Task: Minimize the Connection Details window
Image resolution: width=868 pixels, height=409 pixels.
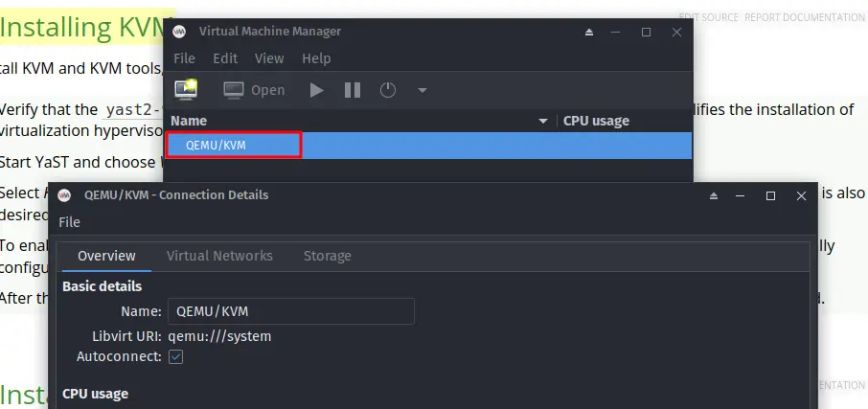Action: click(741, 195)
